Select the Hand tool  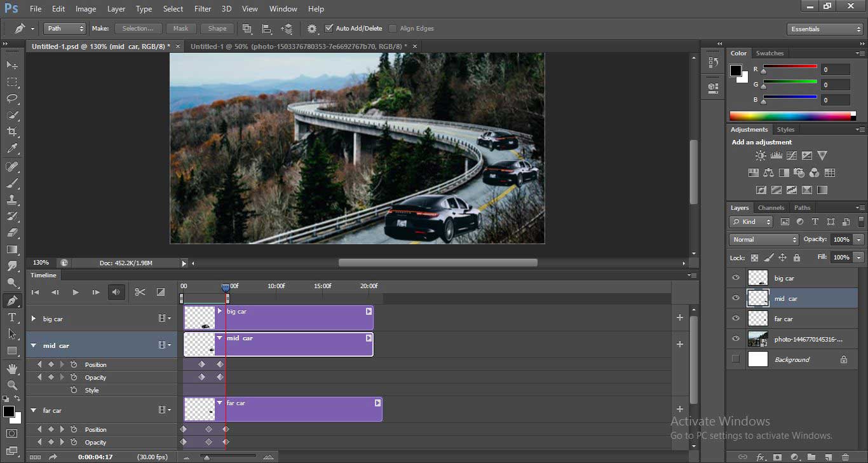(x=12, y=369)
